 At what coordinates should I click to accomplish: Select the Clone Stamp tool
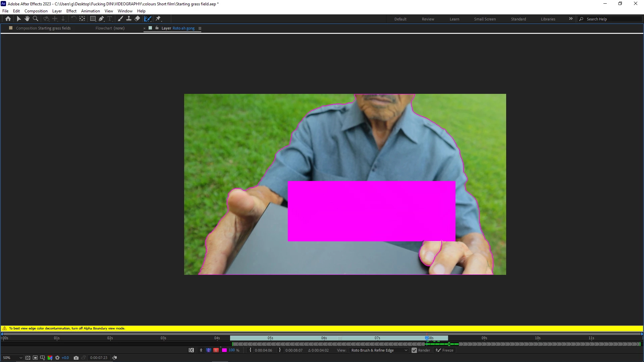click(x=128, y=19)
